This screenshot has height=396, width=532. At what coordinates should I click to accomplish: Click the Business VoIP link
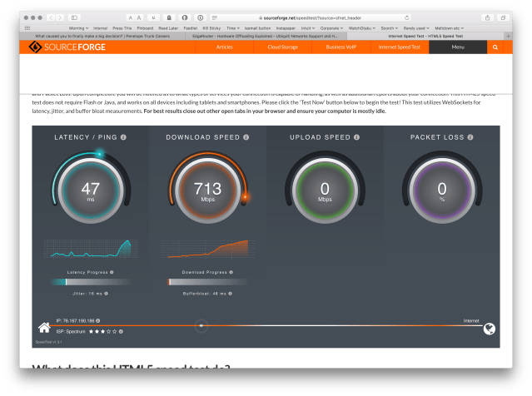click(x=341, y=48)
